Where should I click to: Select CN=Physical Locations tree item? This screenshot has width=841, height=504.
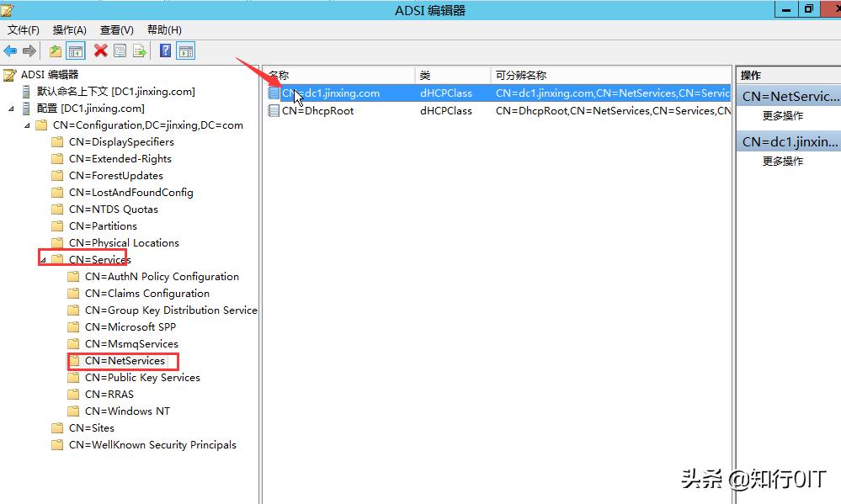tap(124, 243)
